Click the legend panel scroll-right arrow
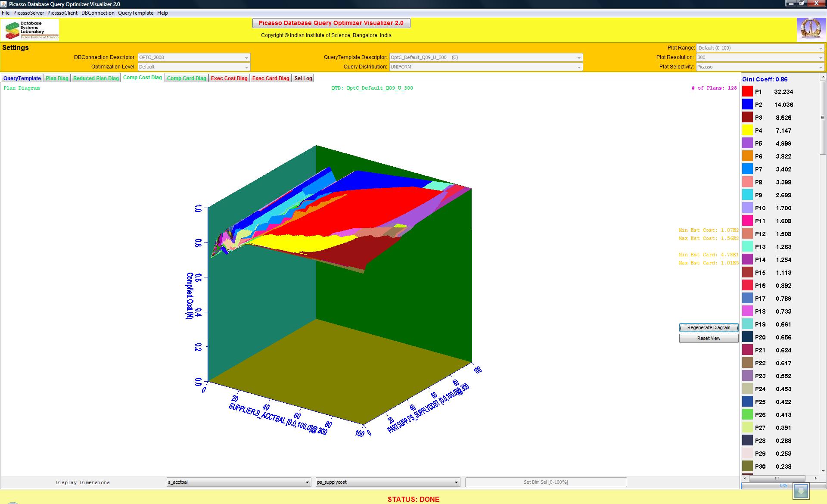827x504 pixels. click(815, 478)
